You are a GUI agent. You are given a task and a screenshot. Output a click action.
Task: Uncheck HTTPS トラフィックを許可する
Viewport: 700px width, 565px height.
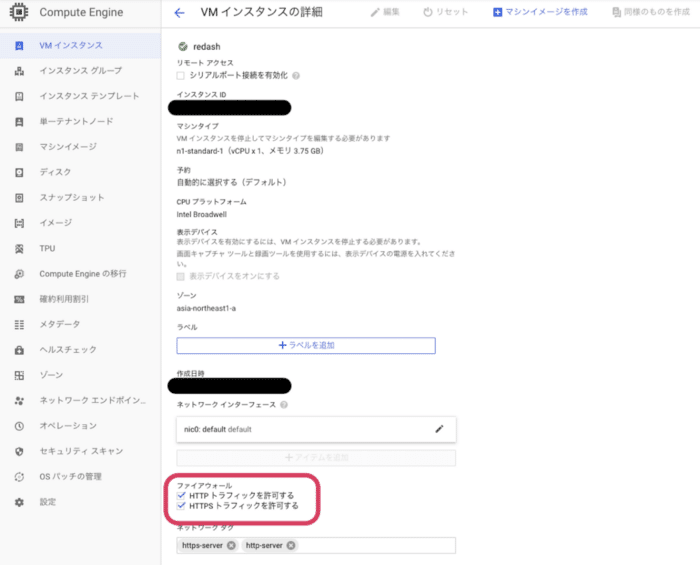tap(181, 506)
